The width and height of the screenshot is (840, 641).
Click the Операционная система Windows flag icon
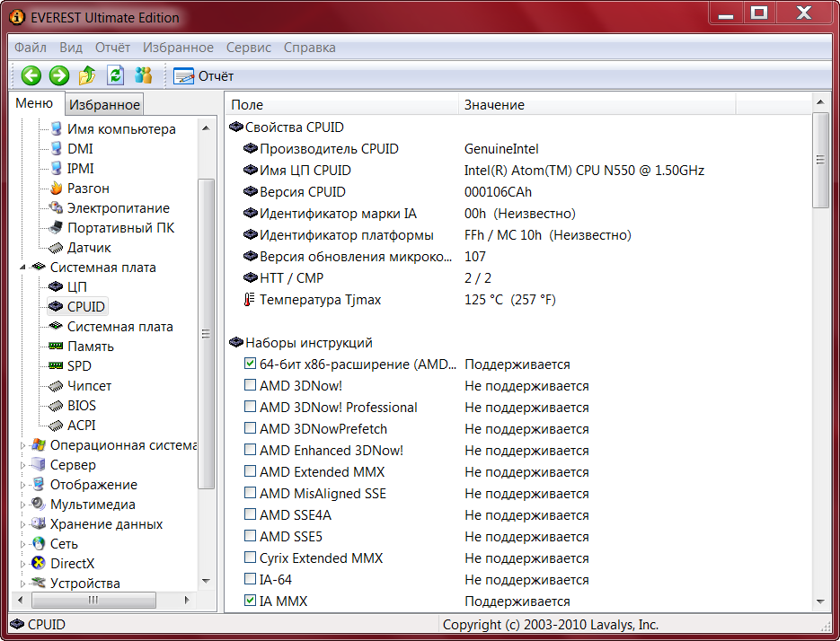pyautogui.click(x=39, y=444)
